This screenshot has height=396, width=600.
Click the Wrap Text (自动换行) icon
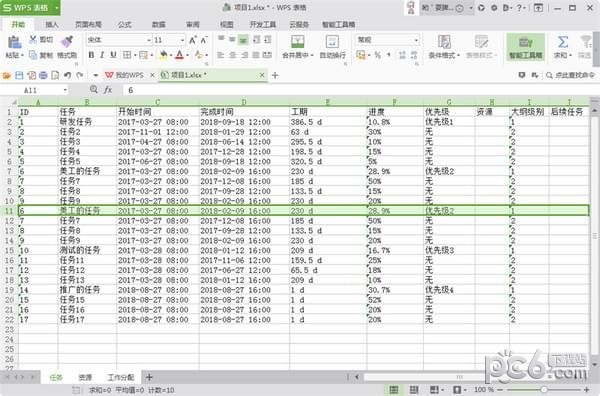[x=332, y=41]
